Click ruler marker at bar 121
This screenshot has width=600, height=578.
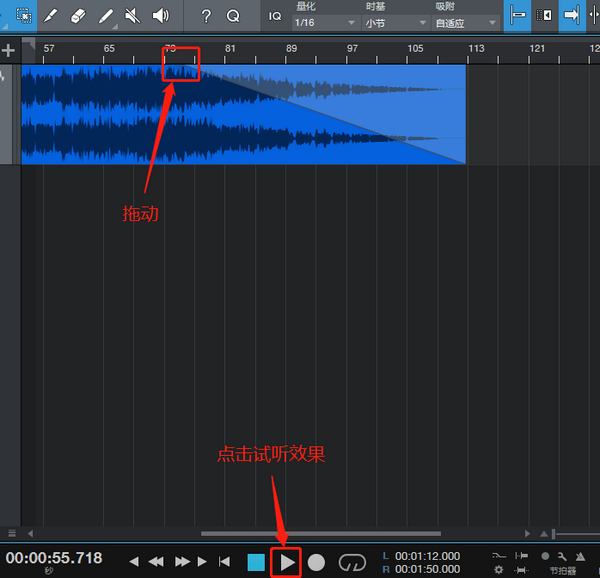click(537, 49)
